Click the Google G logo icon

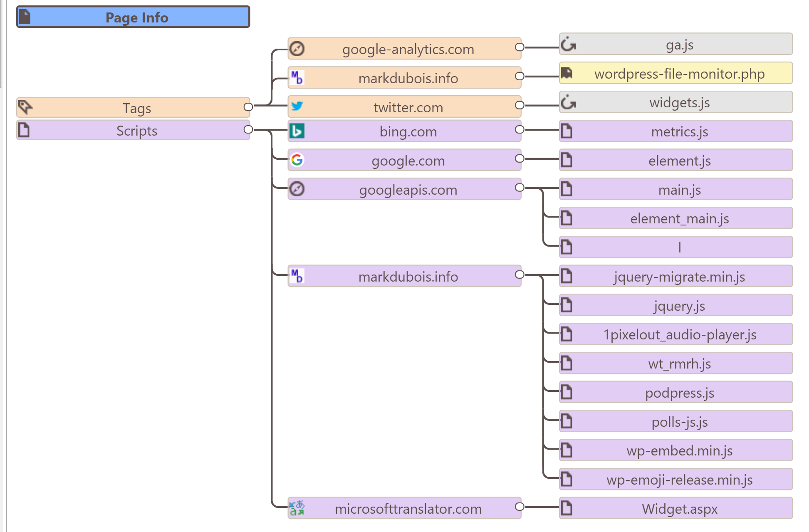(297, 160)
